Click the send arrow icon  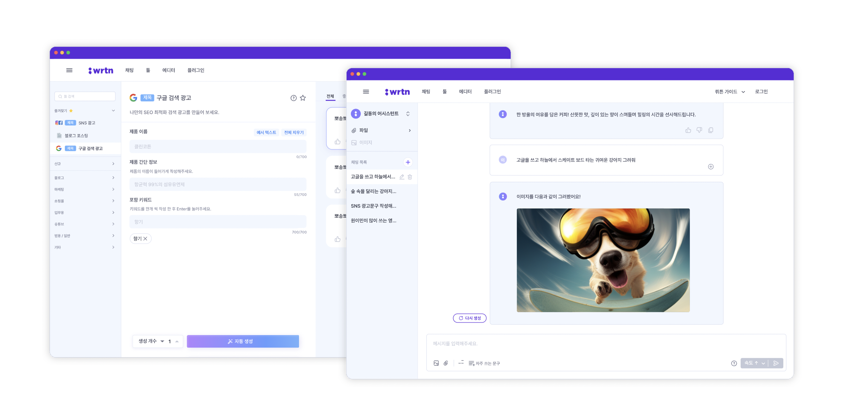[x=776, y=363]
